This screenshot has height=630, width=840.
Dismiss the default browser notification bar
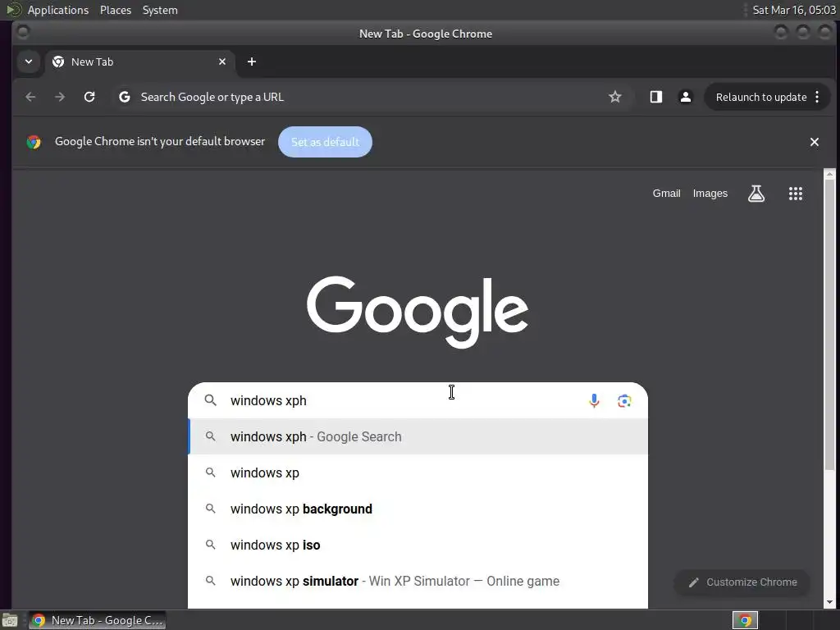click(815, 142)
